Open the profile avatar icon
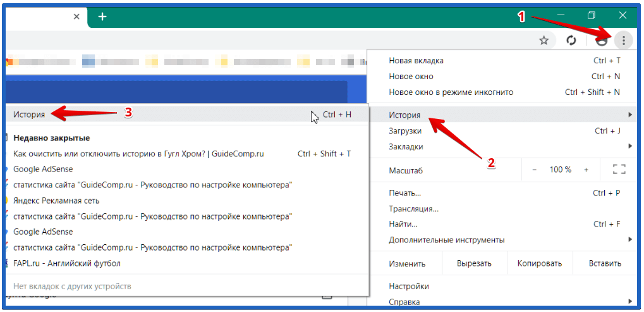Image resolution: width=644 pixels, height=312 pixels. click(602, 41)
